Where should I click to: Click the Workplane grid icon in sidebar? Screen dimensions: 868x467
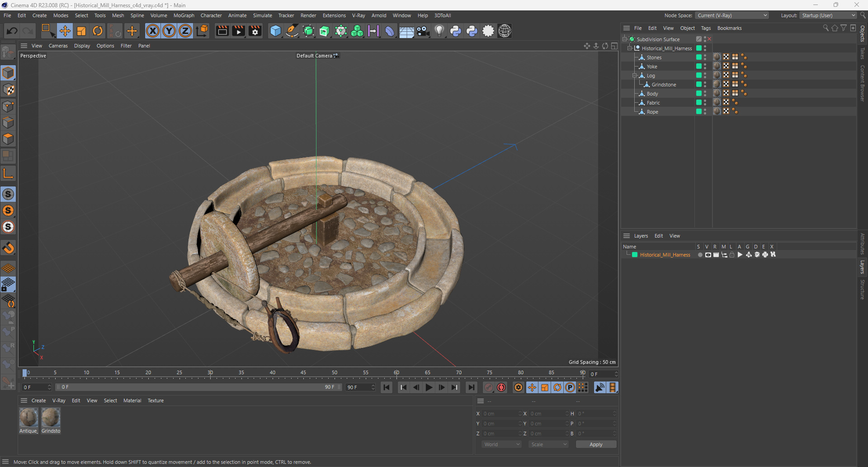click(x=8, y=268)
